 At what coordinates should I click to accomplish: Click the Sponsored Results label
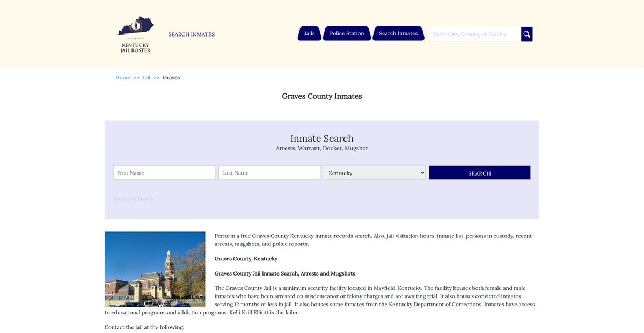[133, 199]
